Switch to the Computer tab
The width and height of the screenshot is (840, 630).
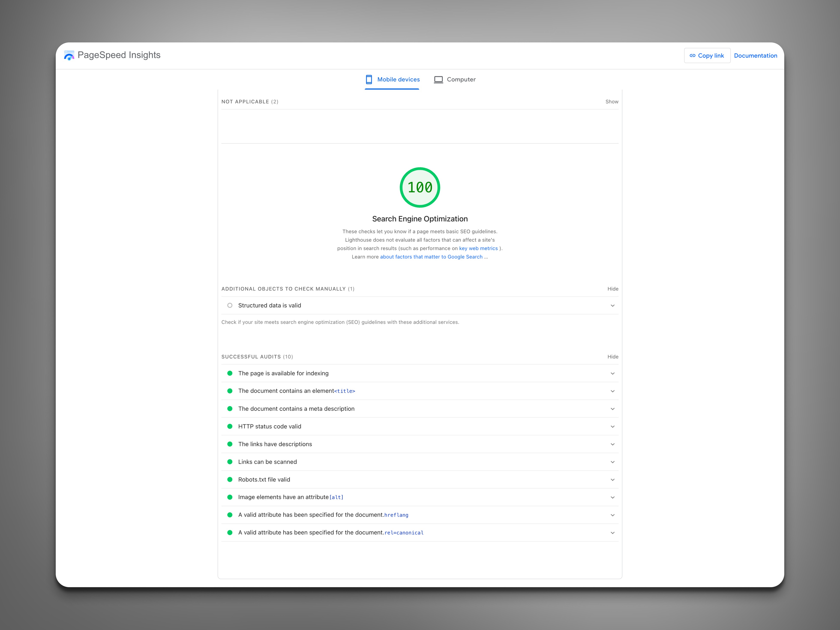455,79
